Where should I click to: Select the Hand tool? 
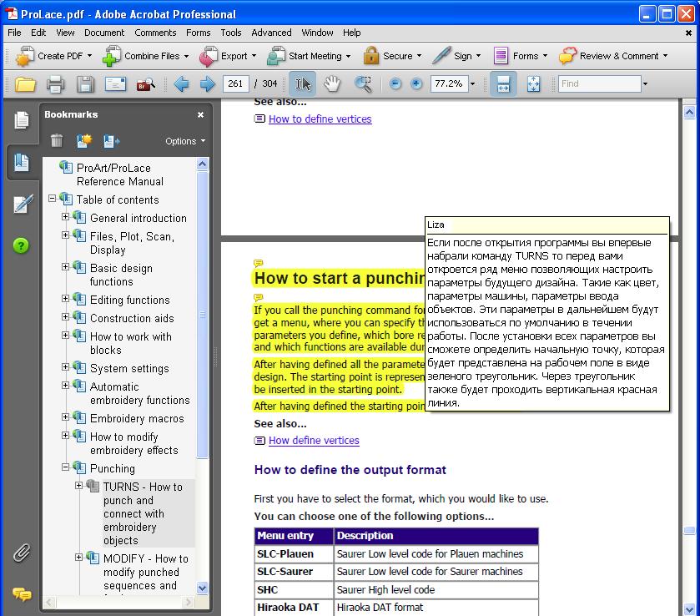pos(331,83)
